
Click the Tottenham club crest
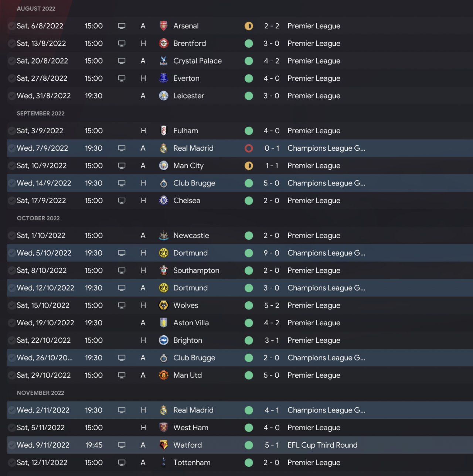pyautogui.click(x=163, y=462)
